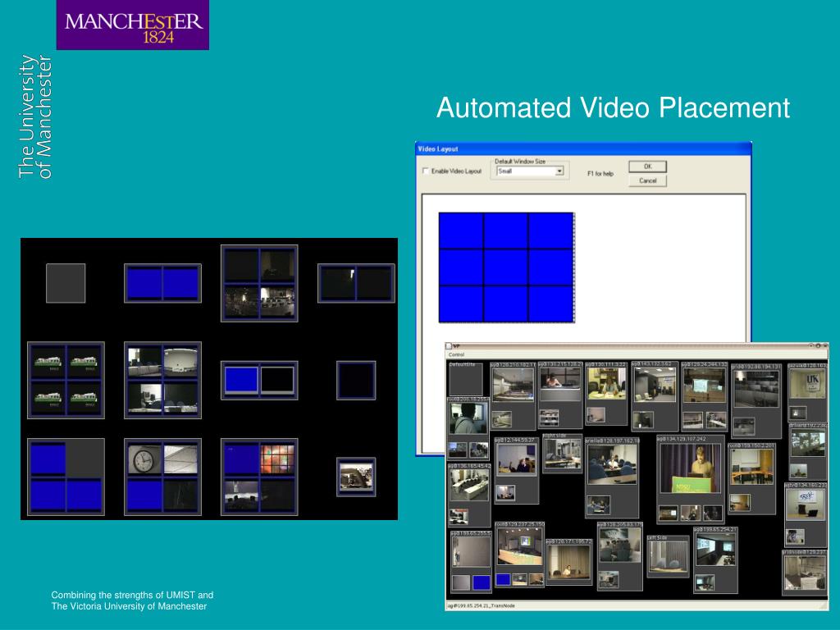Select the speaker at green podium video

point(689,468)
